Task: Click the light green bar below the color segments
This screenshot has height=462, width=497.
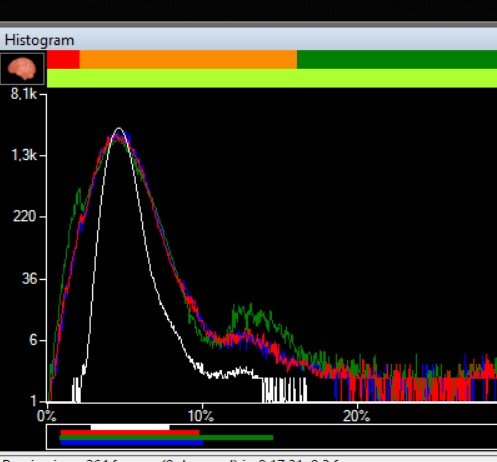Action: click(x=272, y=78)
